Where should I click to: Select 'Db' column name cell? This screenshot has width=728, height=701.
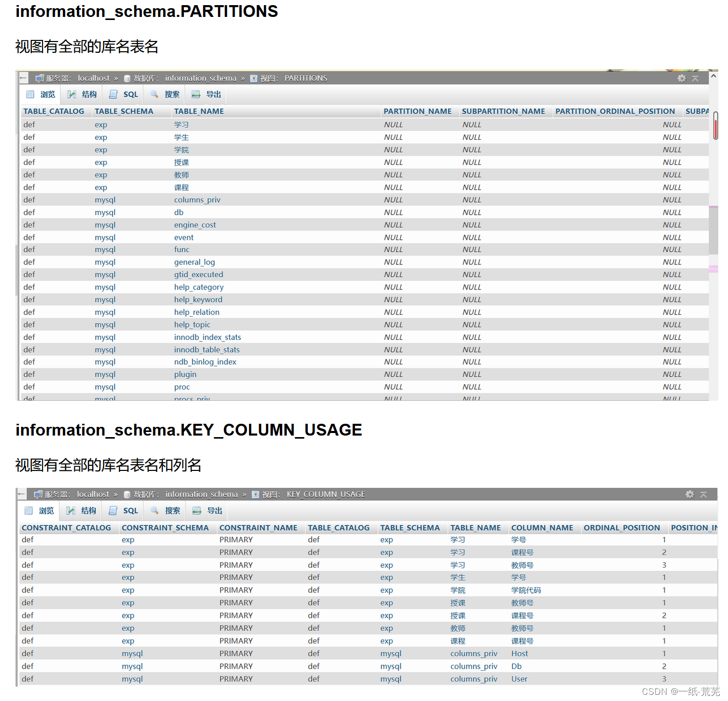[516, 667]
